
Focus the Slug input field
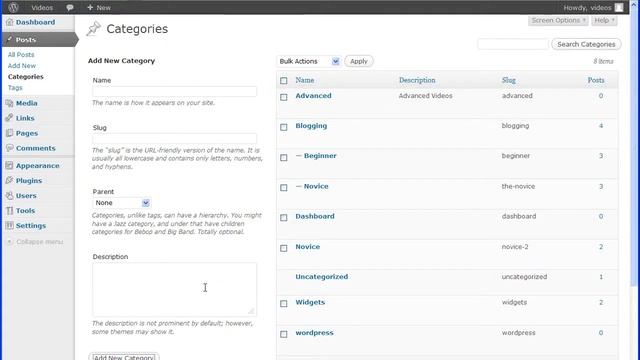click(174, 138)
